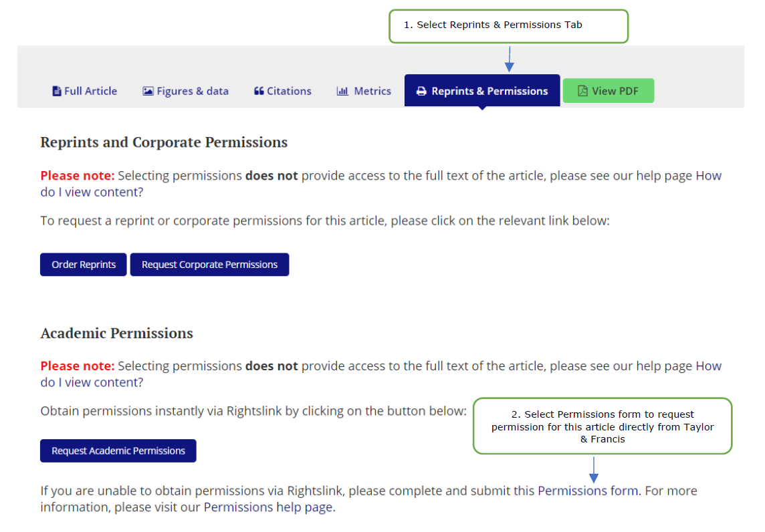
Task: Select the bar chart icon next to Metrics
Action: coord(343,91)
